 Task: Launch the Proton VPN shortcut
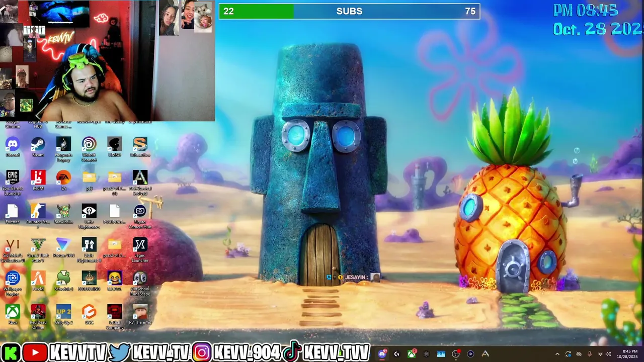63,248
